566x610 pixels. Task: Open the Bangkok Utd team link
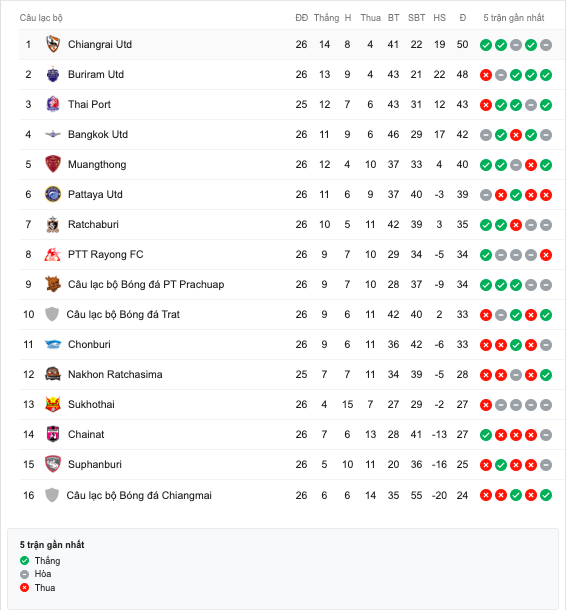click(98, 134)
